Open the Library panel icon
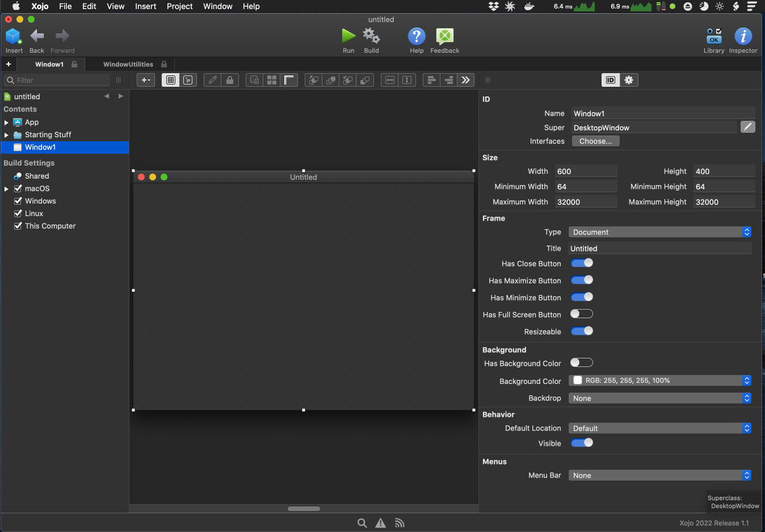Image resolution: width=765 pixels, height=532 pixels. pyautogui.click(x=714, y=36)
